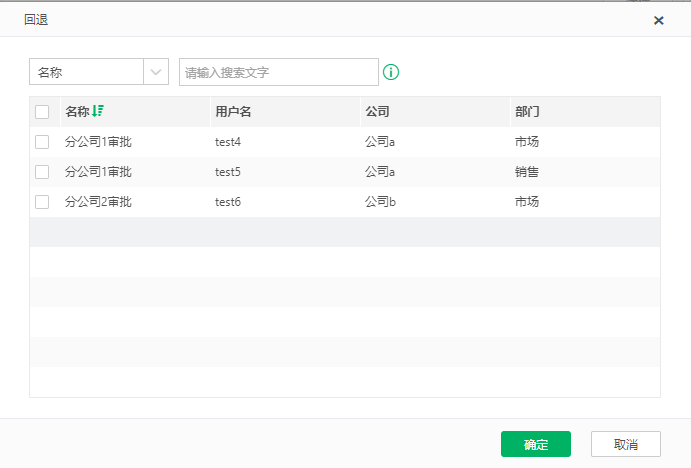The image size is (691, 468).
Task: Click the 公司 column header
Action: [x=377, y=111]
